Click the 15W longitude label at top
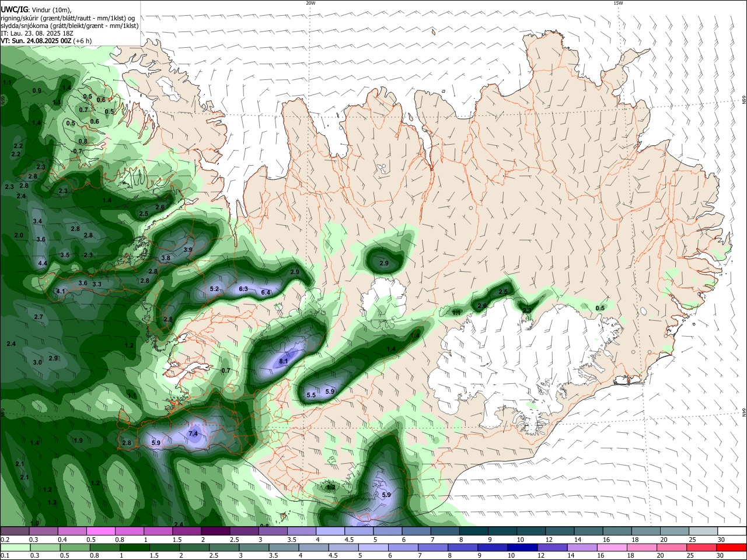 (618, 3)
